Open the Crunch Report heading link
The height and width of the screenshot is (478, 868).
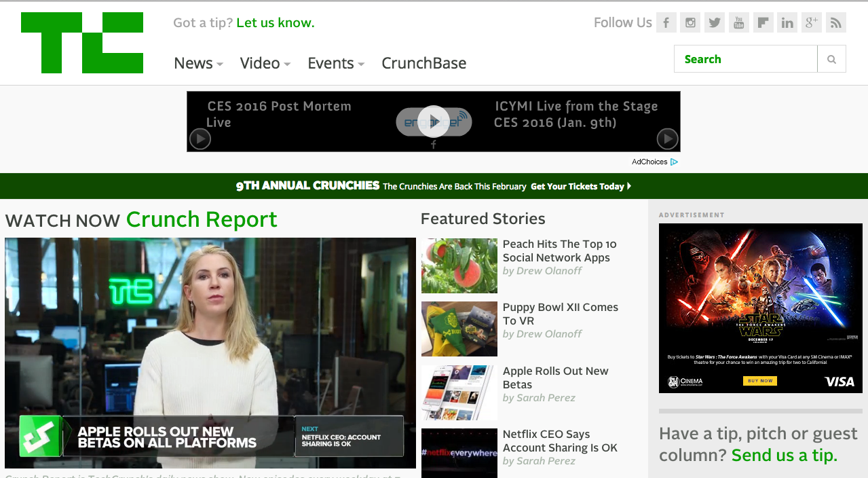coord(202,219)
